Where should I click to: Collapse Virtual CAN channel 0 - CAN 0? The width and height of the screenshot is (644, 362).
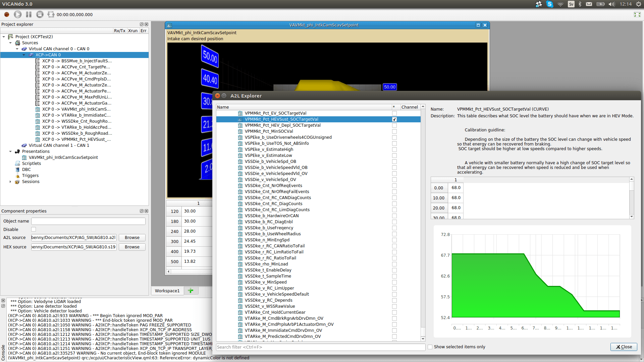click(x=17, y=49)
